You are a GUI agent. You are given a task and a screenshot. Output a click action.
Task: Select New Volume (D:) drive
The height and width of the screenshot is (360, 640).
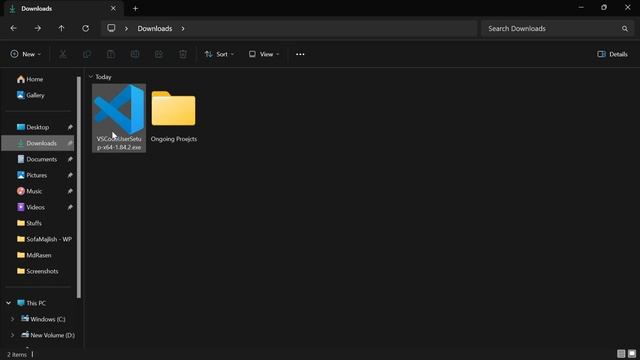pos(48,335)
